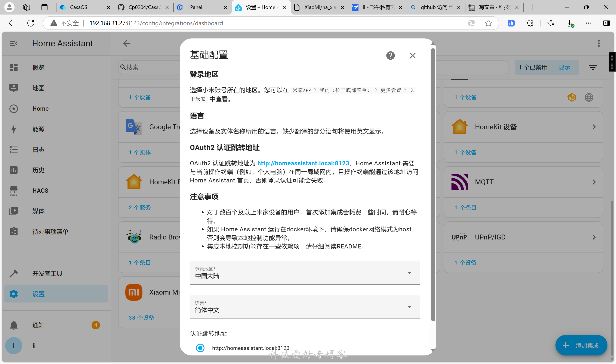Switch to Cp0204/CasaOS GitHub tab
Image resolution: width=616 pixels, height=364 pixels.
144,7
